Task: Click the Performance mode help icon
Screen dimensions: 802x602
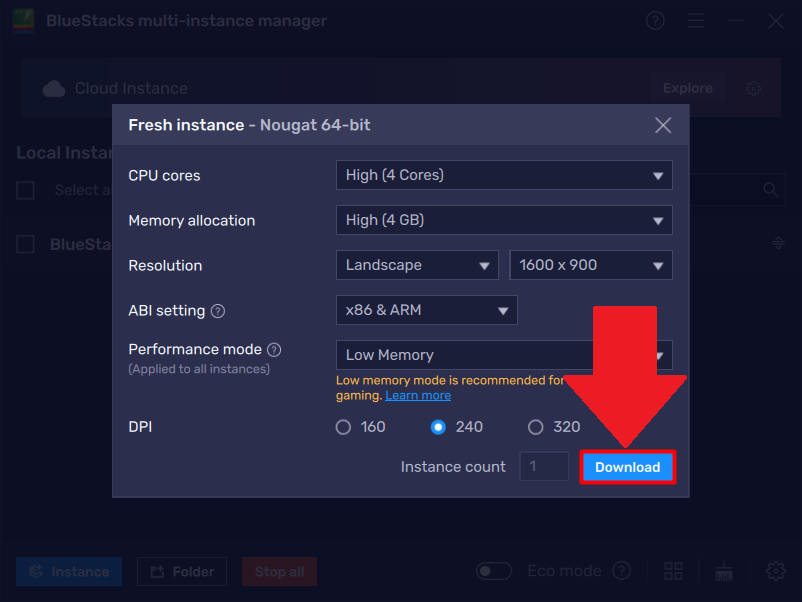Action: pyautogui.click(x=274, y=350)
